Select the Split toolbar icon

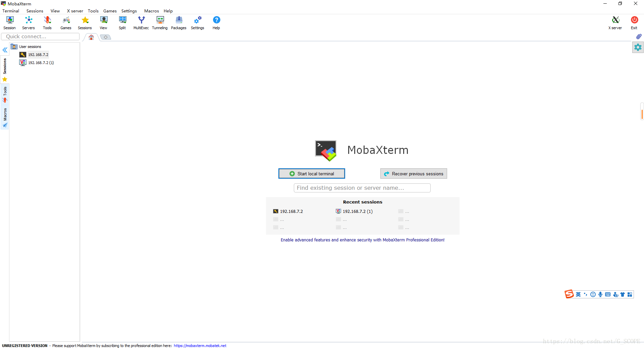(122, 23)
